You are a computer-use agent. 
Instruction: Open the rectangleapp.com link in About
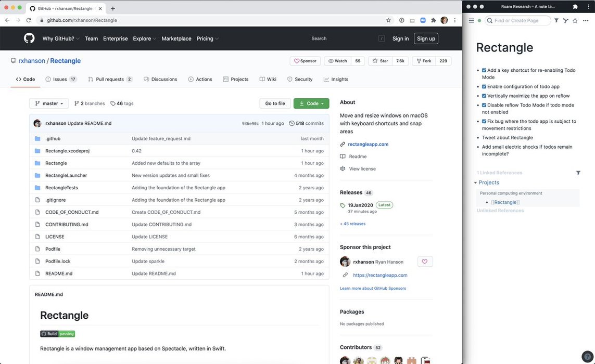[x=368, y=145]
